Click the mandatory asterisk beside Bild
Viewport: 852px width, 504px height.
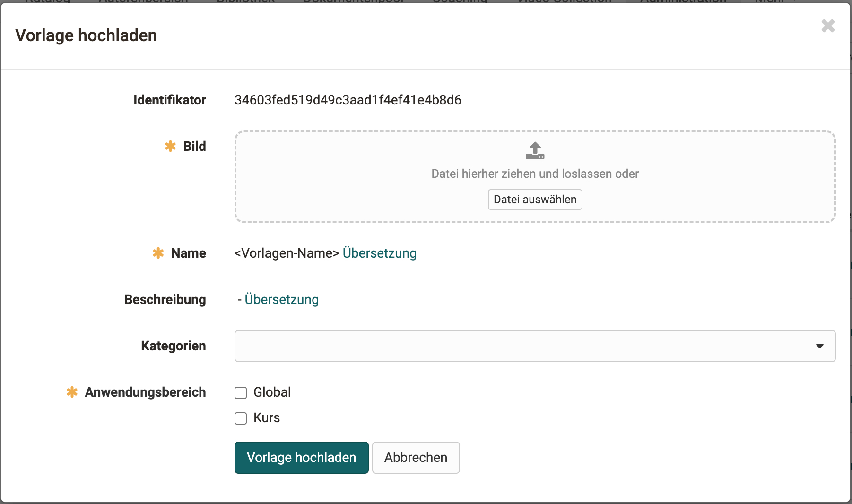tap(170, 147)
